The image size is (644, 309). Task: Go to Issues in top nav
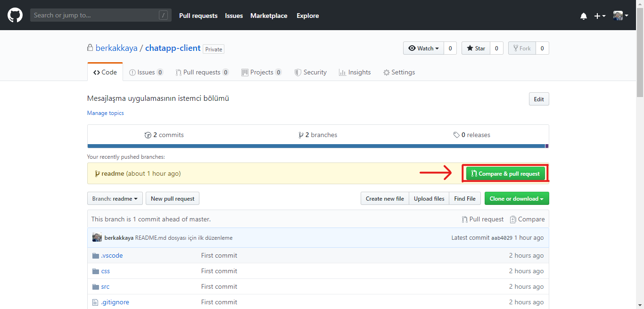234,16
